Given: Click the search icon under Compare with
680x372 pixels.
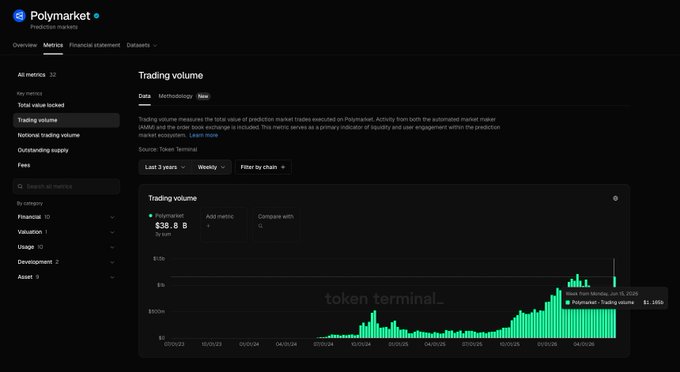Looking at the screenshot, I should pyautogui.click(x=260, y=226).
